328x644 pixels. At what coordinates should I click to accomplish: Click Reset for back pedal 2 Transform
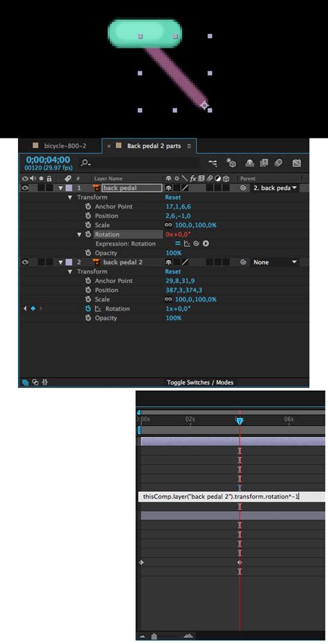[172, 271]
